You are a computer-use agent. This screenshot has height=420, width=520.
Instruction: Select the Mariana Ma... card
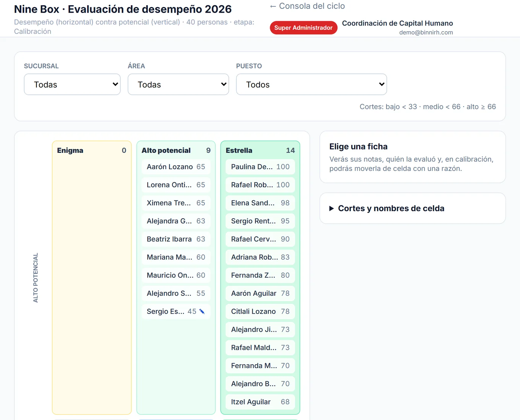(x=176, y=257)
